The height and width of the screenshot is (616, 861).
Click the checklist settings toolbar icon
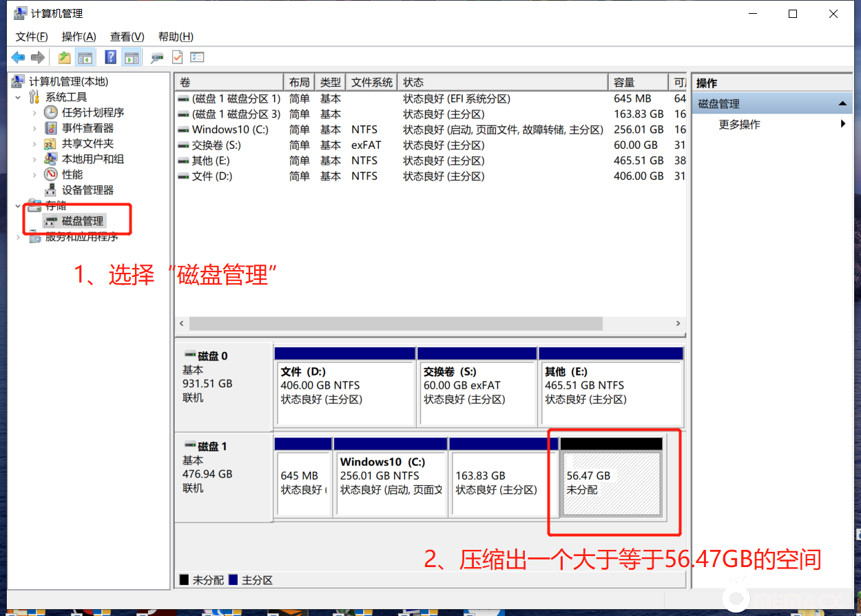[197, 58]
